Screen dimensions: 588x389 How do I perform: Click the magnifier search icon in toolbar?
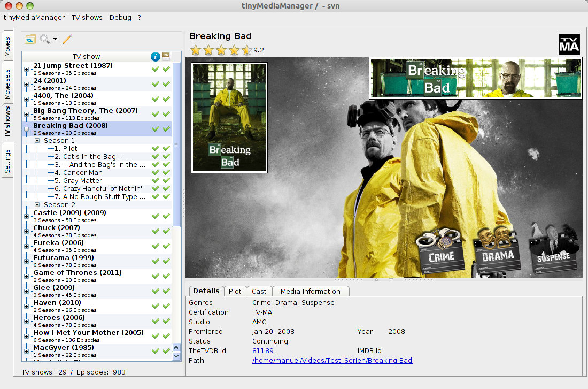coord(44,39)
